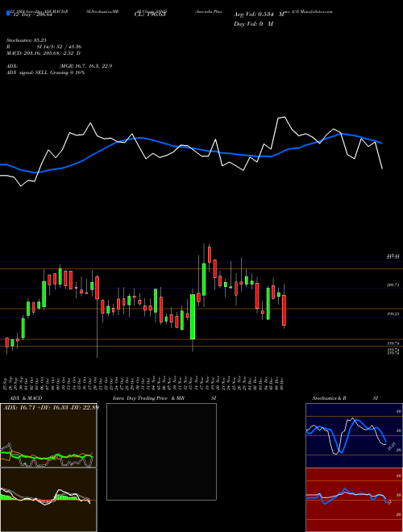This screenshot has width=403, height=532.
Task: Open the ADX indicator mini chart
Action: [48, 435]
